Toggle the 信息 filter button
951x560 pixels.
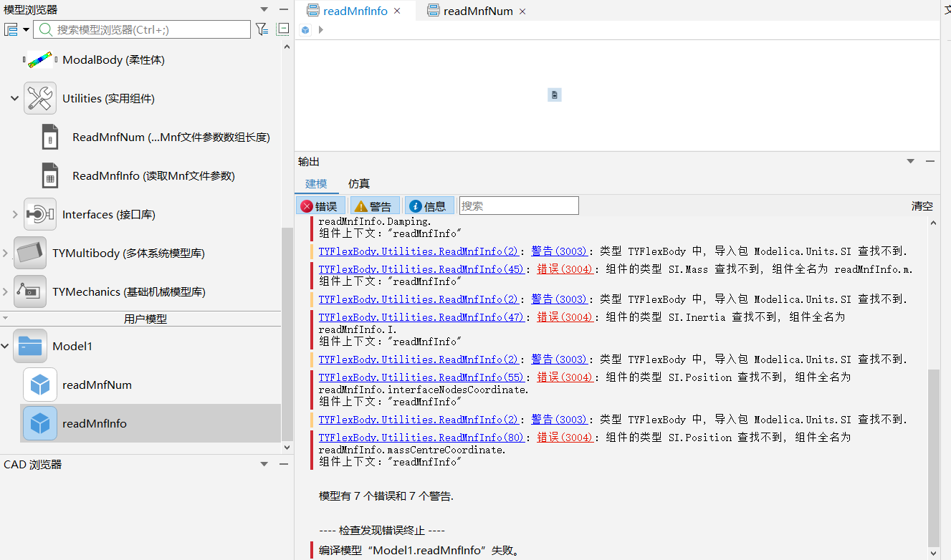point(429,206)
